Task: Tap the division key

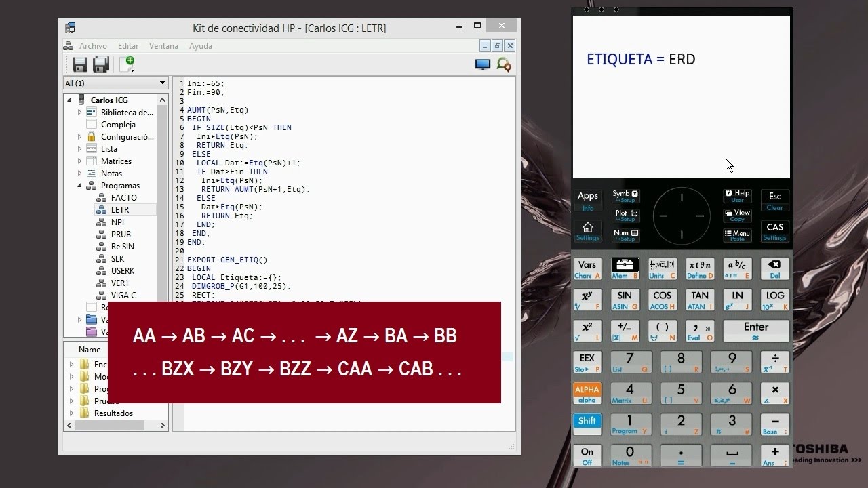Action: tap(774, 362)
